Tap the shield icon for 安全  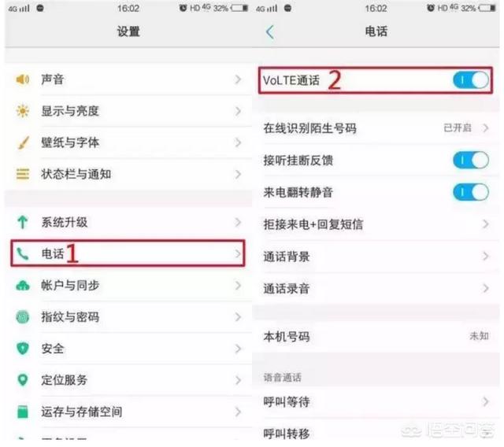coord(23,349)
